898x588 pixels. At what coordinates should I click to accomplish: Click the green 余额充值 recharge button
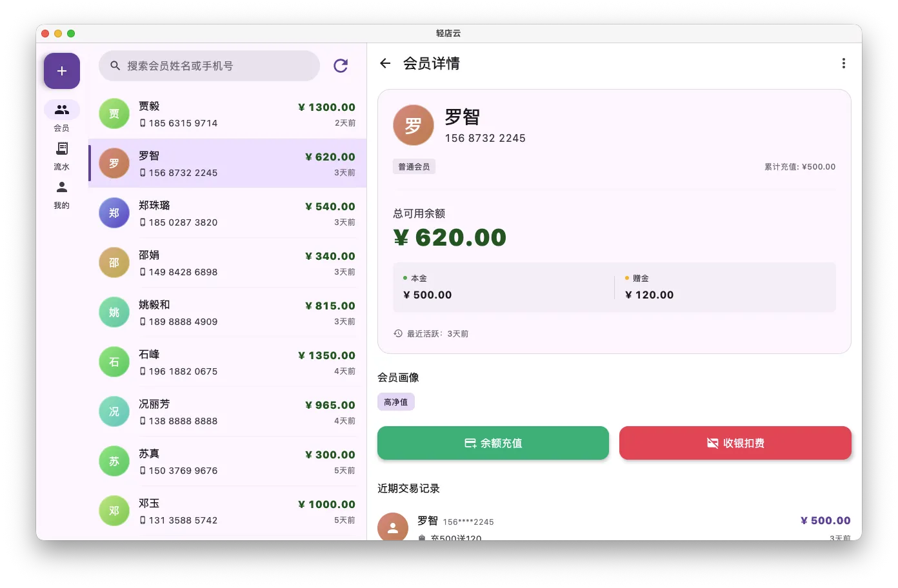pyautogui.click(x=492, y=443)
